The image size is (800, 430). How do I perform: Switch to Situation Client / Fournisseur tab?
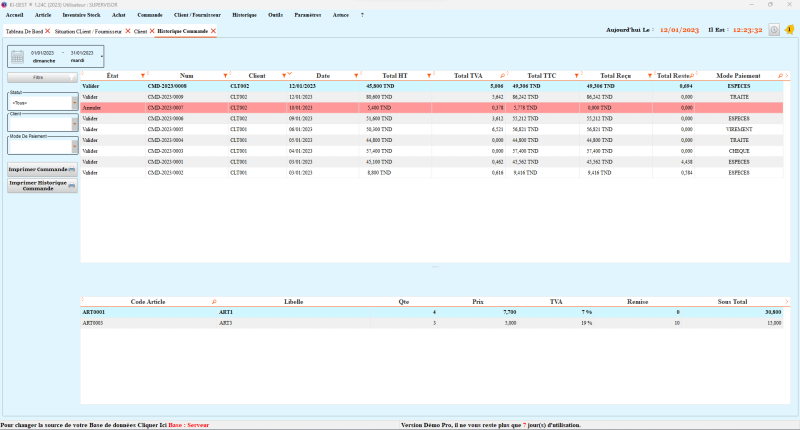(88, 32)
